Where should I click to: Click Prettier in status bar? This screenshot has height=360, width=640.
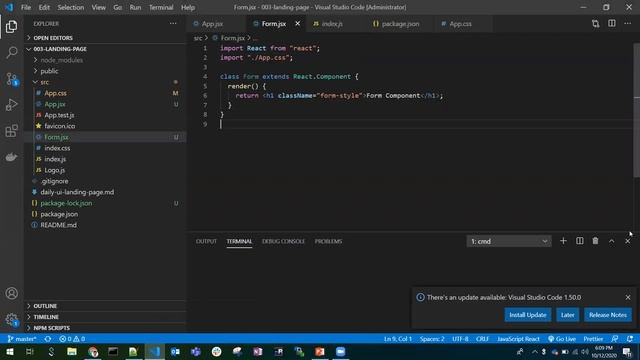(593, 339)
